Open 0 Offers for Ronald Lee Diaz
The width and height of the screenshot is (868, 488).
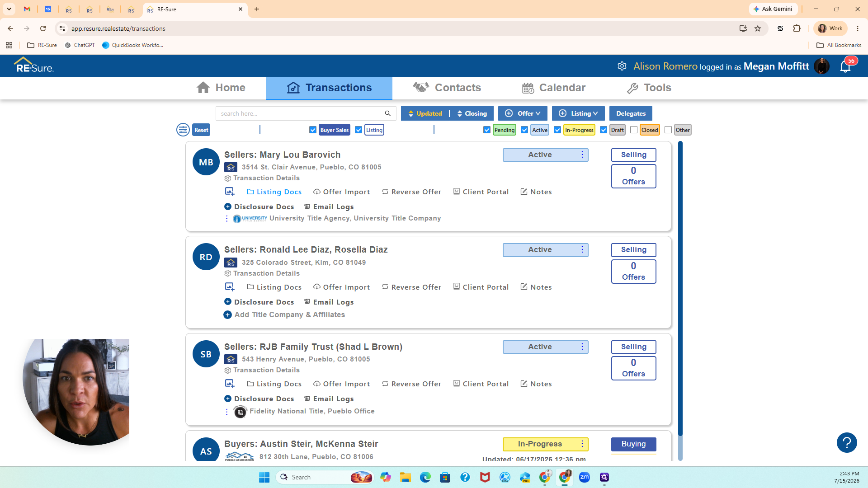(633, 271)
